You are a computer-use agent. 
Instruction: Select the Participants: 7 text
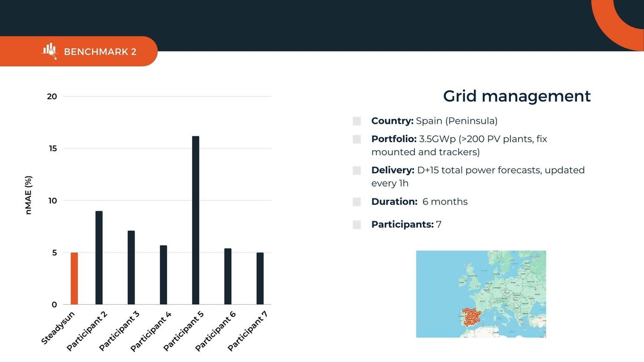point(406,225)
